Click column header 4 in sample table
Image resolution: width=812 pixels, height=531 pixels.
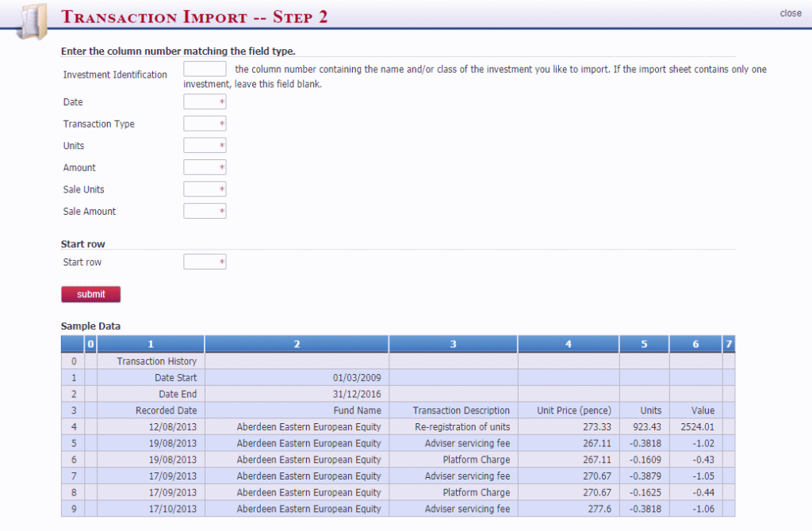coord(569,344)
